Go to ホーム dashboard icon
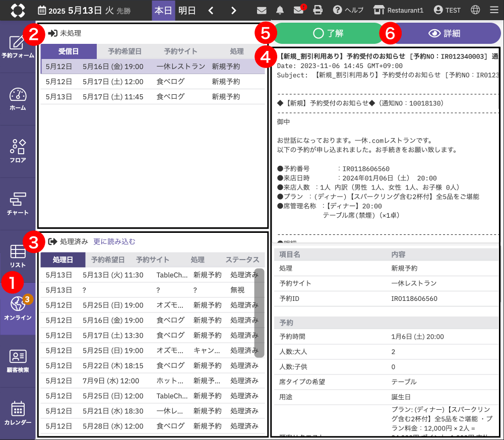 (x=17, y=99)
